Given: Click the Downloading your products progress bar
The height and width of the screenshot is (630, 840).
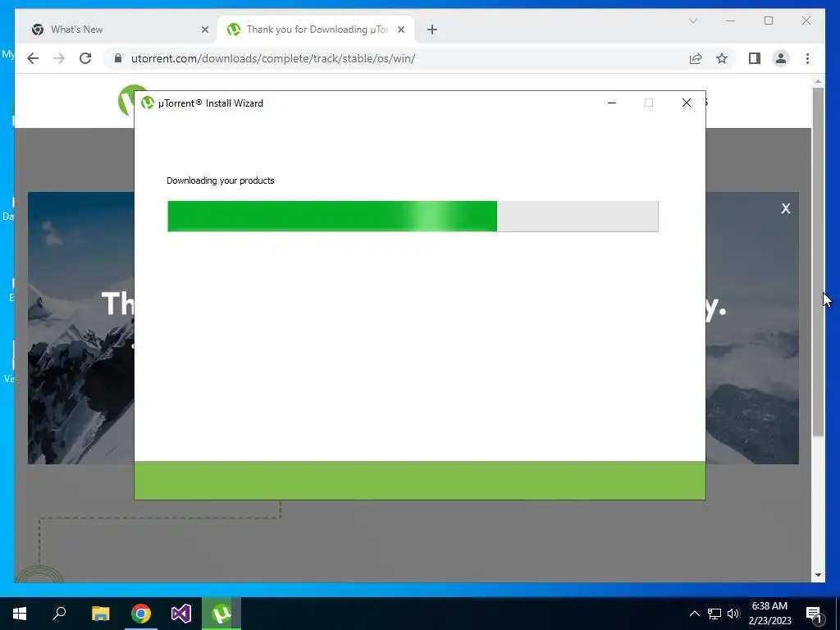Looking at the screenshot, I should (413, 217).
